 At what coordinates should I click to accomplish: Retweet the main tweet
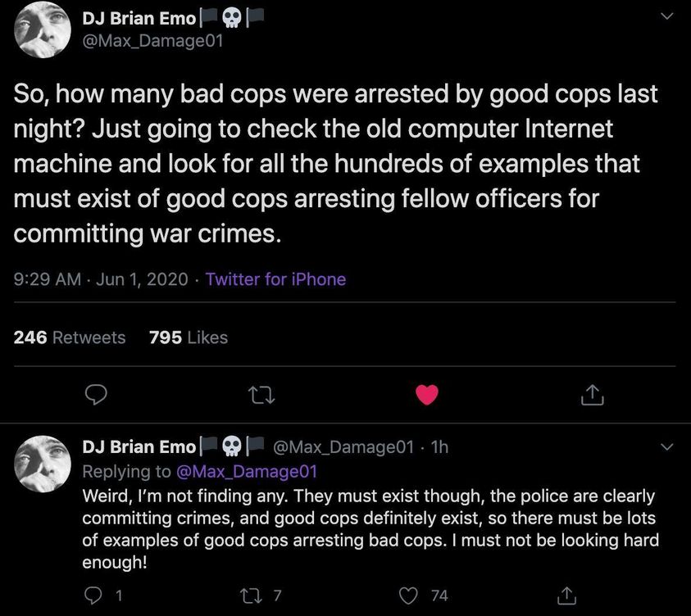click(261, 396)
